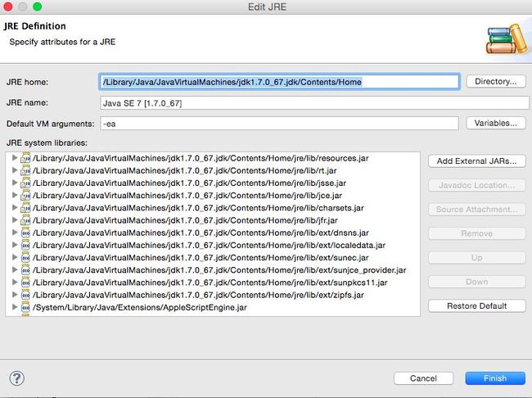Click the sunpkcs11.jar library icon
The height and width of the screenshot is (398, 532).
(x=25, y=283)
